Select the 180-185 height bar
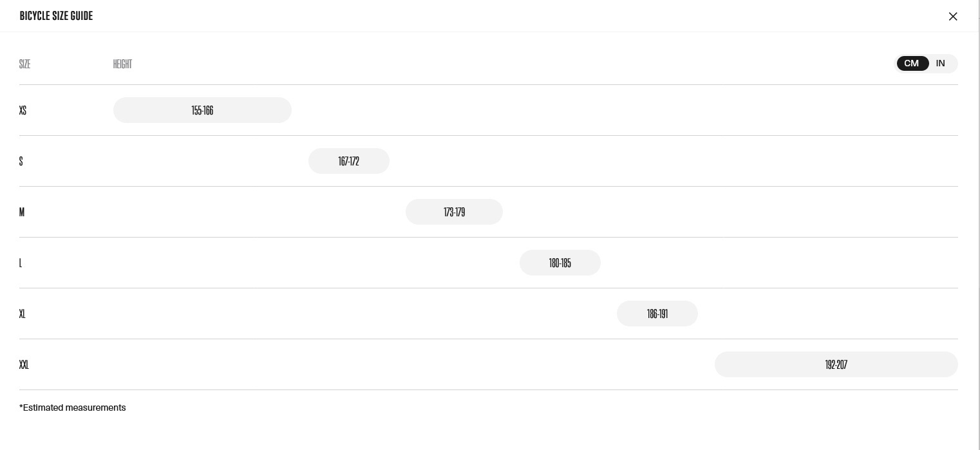The image size is (980, 450). (x=560, y=263)
